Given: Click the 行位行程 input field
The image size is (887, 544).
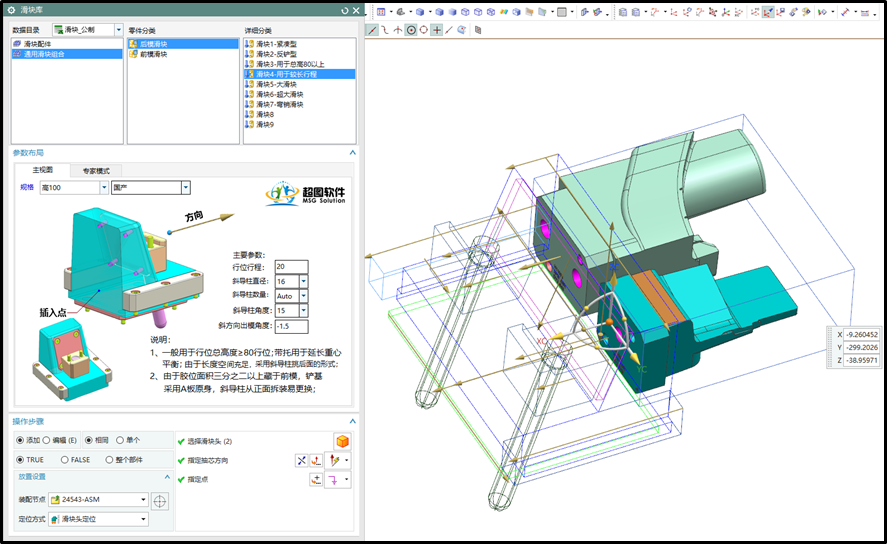Looking at the screenshot, I should [x=291, y=267].
